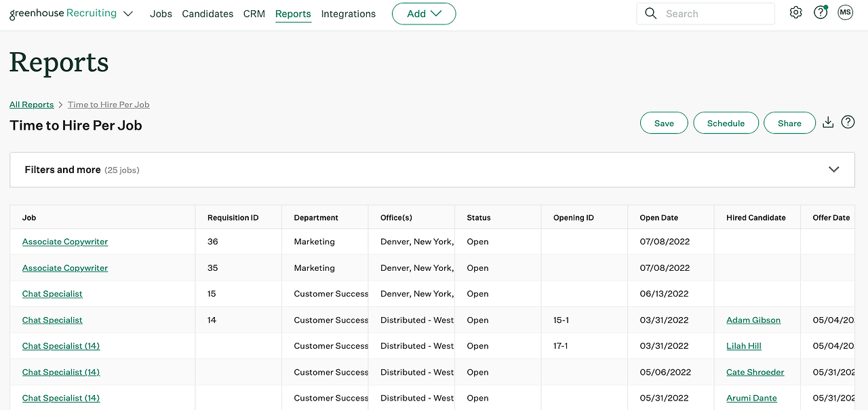Download the report using the download icon
Screen dimensions: 868x410
[x=828, y=122]
